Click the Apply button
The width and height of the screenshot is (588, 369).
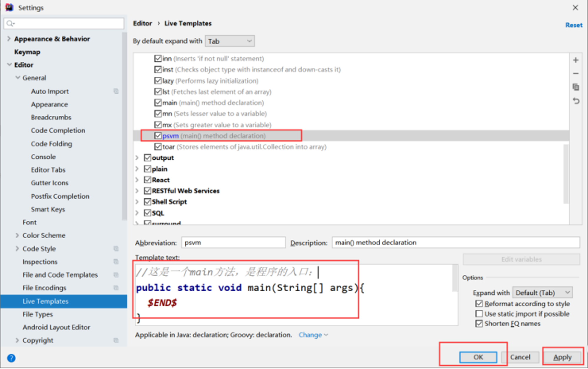(x=562, y=357)
